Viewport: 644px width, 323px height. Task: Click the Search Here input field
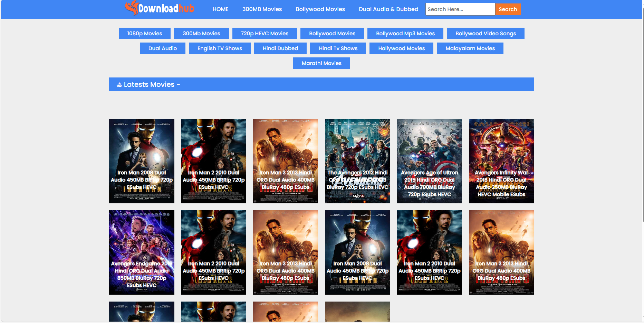[x=460, y=9]
